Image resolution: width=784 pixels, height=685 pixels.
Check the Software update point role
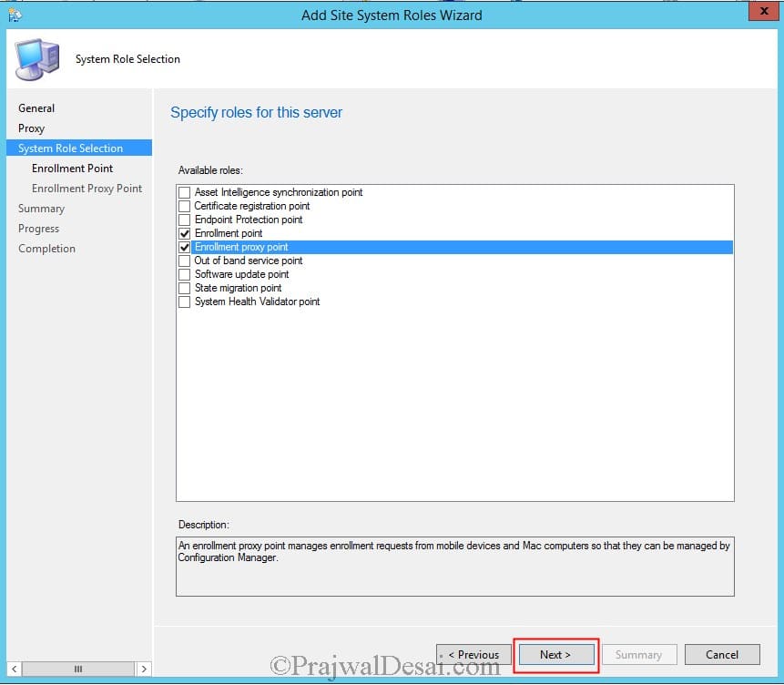pyautogui.click(x=185, y=274)
